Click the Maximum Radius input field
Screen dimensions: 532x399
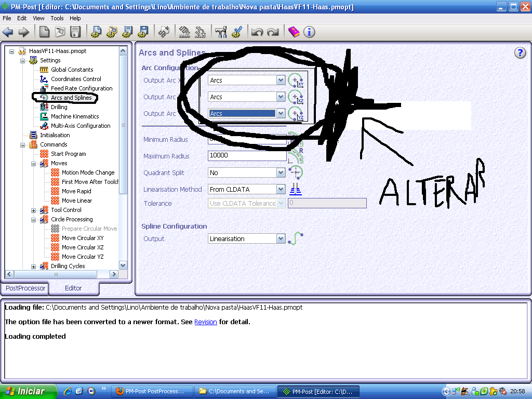[x=247, y=155]
